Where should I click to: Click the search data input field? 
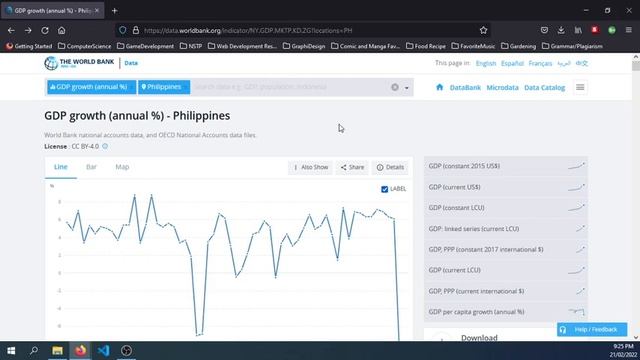point(290,87)
